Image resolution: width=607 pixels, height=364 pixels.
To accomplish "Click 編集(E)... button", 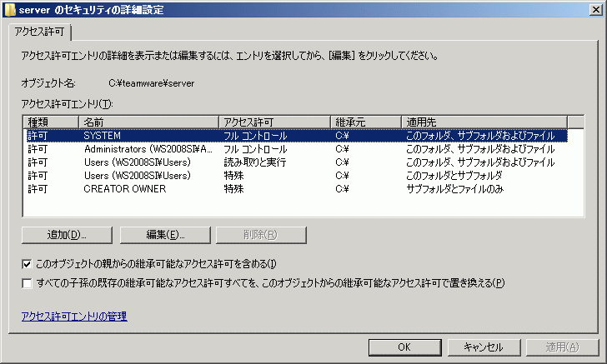I will point(165,235).
